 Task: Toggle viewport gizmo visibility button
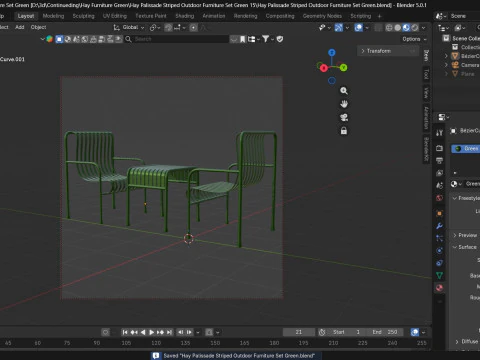tap(339, 28)
